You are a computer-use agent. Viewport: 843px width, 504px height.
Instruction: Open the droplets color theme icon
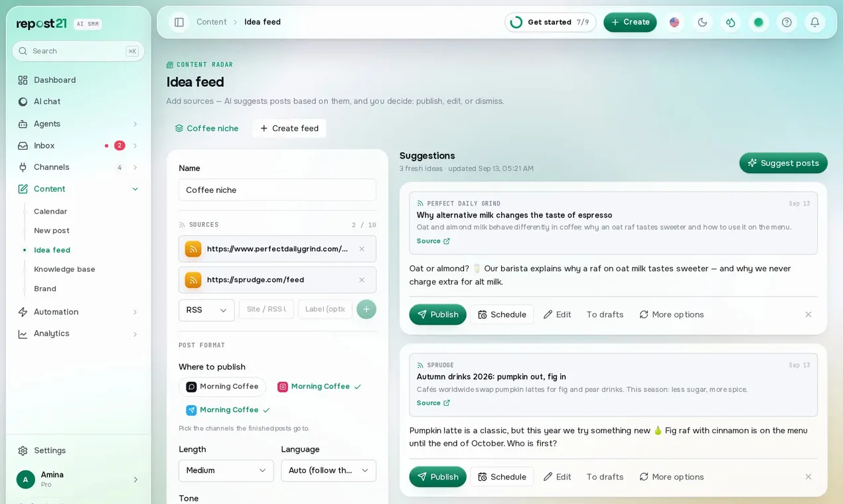730,22
